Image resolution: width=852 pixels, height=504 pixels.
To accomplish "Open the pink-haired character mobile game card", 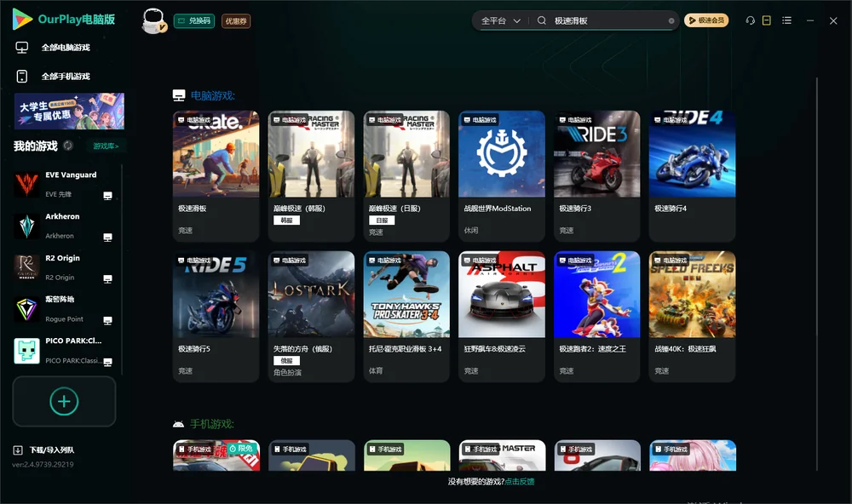I will coord(693,455).
